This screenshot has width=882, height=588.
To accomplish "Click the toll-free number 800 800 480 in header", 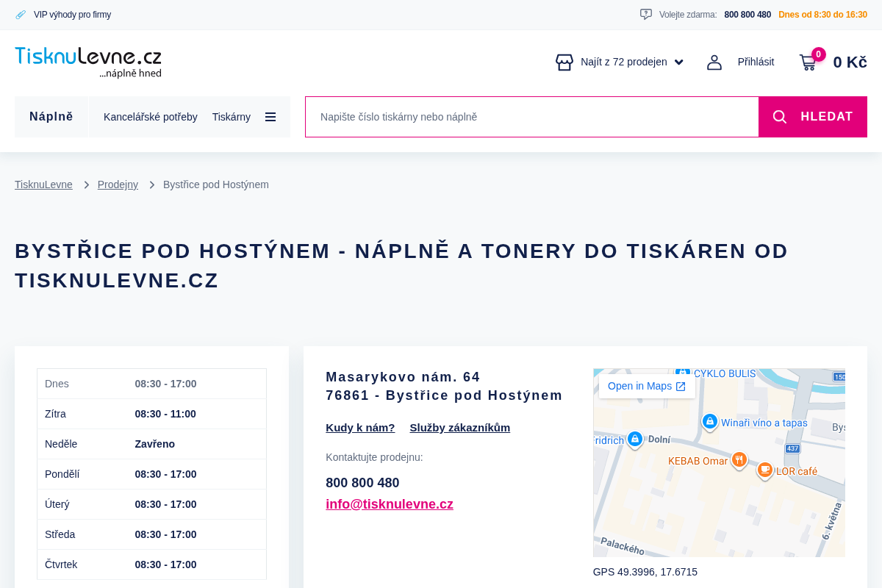I will [x=747, y=15].
